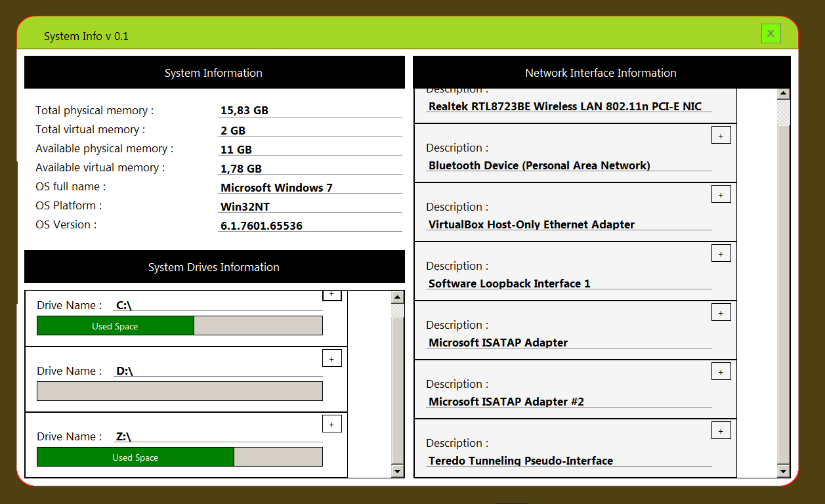Click the D:\ empty usage bar
Image resolution: width=825 pixels, height=504 pixels.
180,391
